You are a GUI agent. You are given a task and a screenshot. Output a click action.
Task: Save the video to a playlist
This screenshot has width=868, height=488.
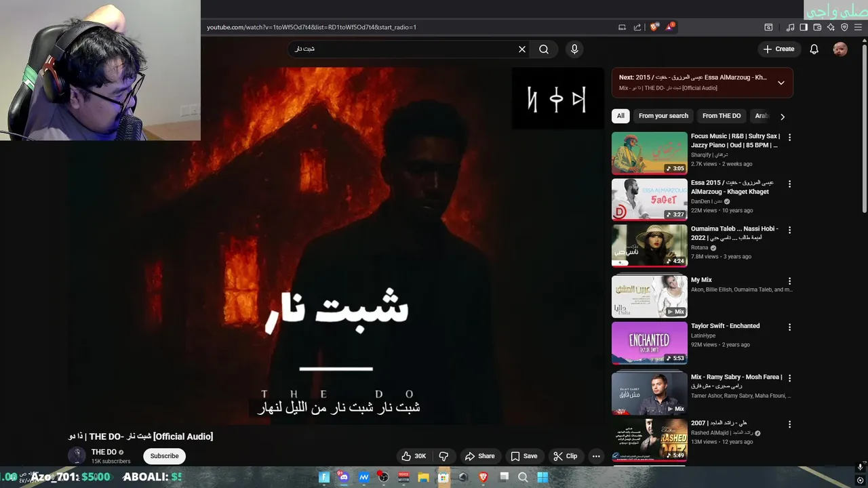click(524, 456)
